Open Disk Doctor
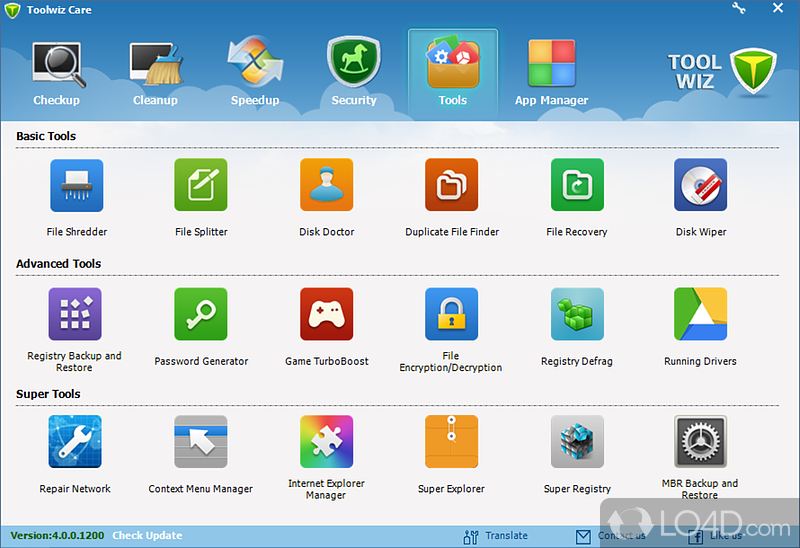The height and width of the screenshot is (548, 800). pyautogui.click(x=326, y=186)
